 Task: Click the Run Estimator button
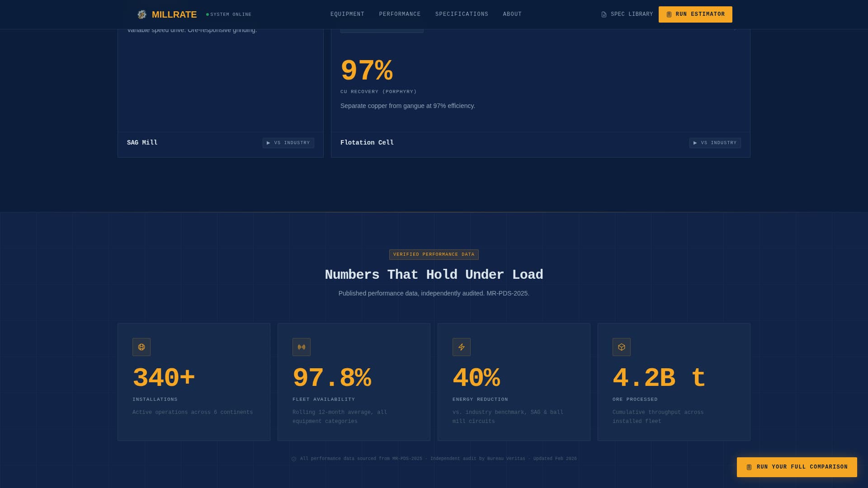(x=695, y=14)
